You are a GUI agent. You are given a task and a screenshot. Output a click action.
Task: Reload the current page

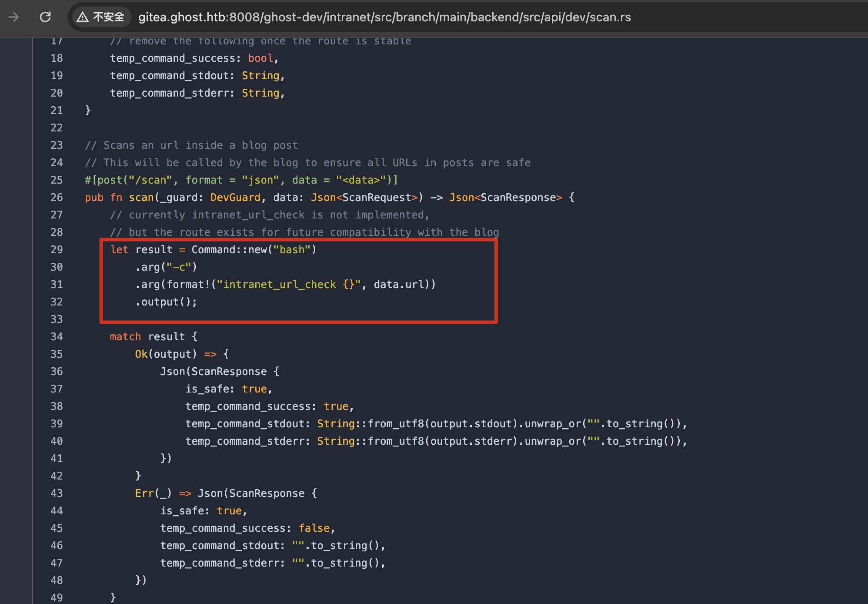tap(45, 17)
